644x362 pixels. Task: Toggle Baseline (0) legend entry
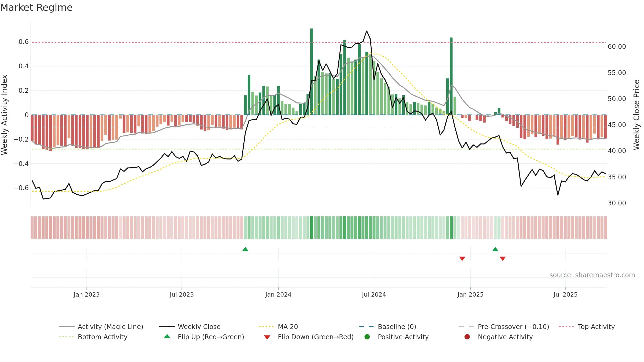point(387,327)
